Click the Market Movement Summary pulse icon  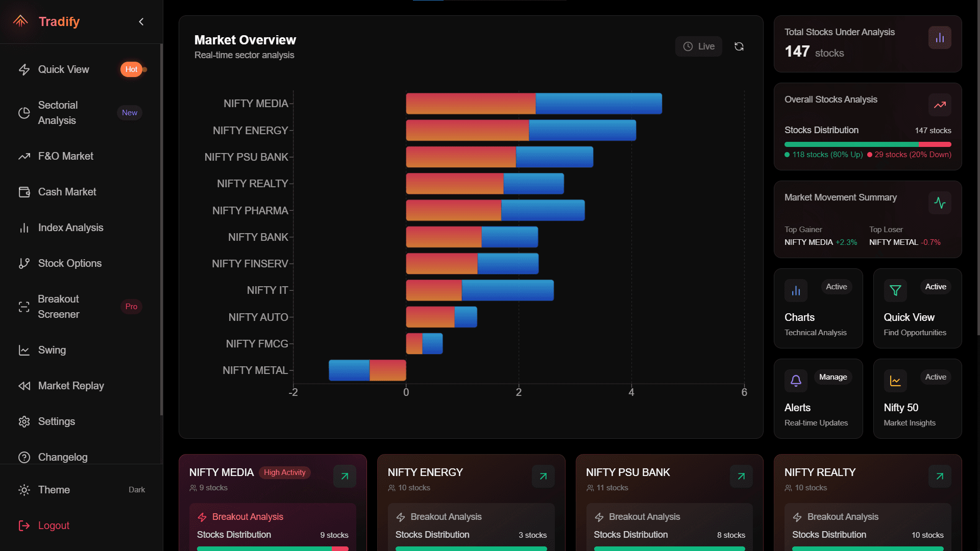click(940, 203)
